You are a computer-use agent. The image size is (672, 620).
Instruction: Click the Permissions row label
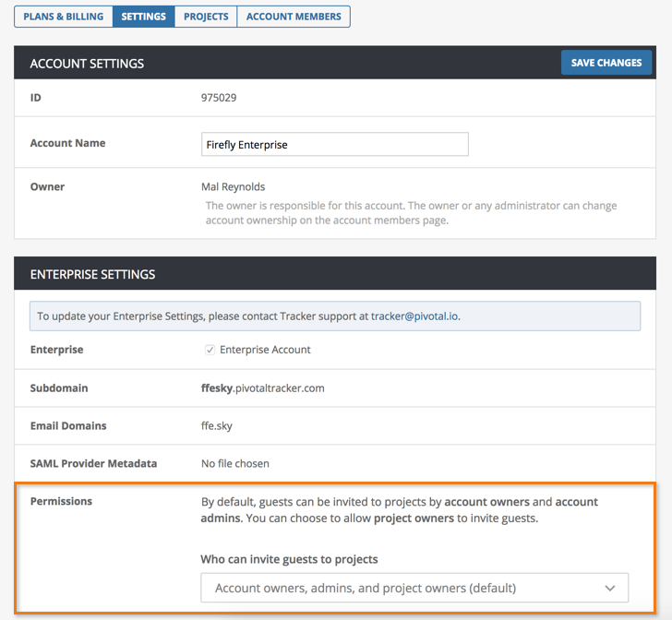pos(61,501)
